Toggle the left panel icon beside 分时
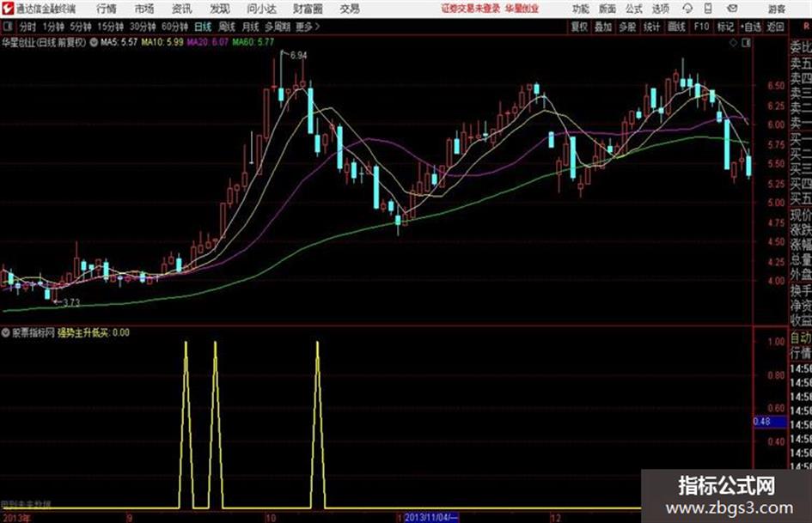812x523 pixels. [7, 27]
